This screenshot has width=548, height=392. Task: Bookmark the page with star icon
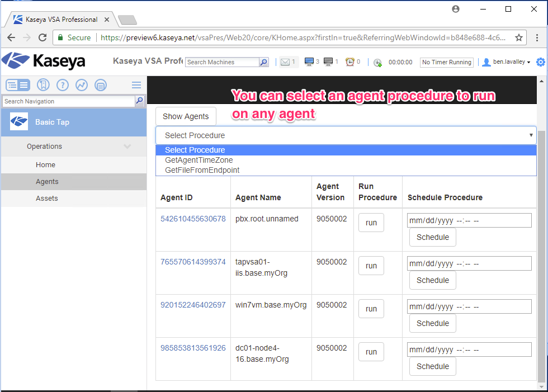[519, 37]
